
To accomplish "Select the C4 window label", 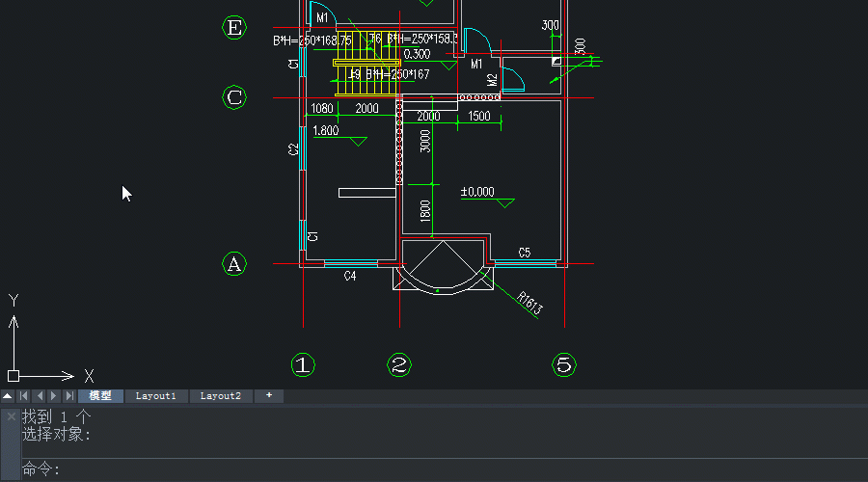I will point(350,277).
